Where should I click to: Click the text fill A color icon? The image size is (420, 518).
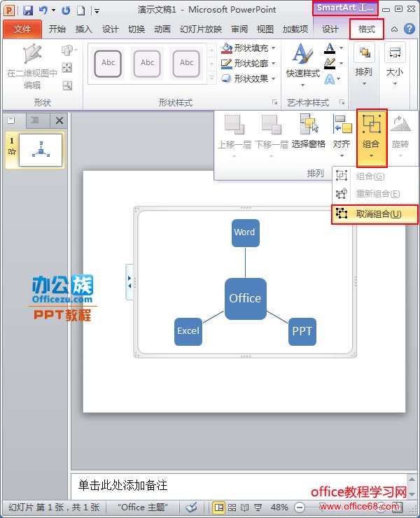tap(330, 48)
